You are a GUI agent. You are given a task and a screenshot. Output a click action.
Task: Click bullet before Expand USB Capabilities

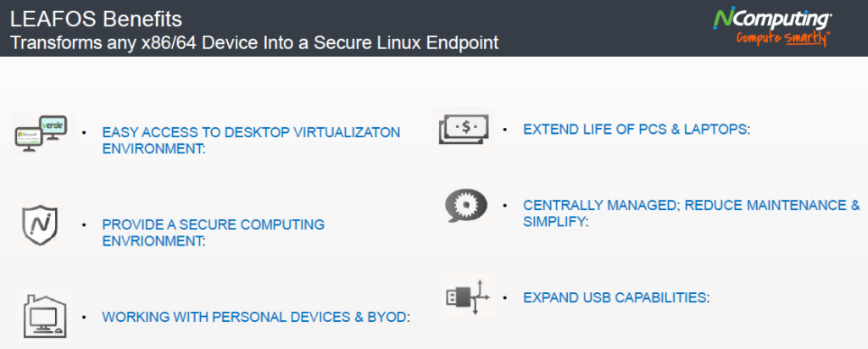point(505,297)
